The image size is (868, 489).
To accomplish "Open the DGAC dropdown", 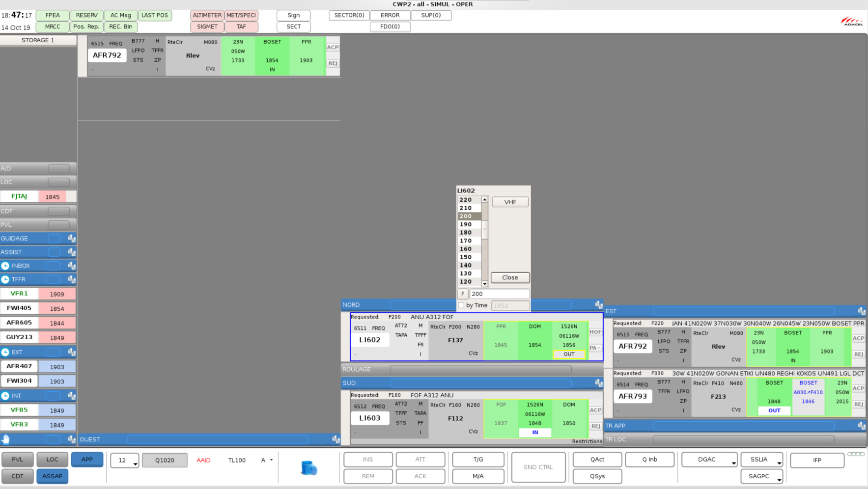I will [709, 460].
